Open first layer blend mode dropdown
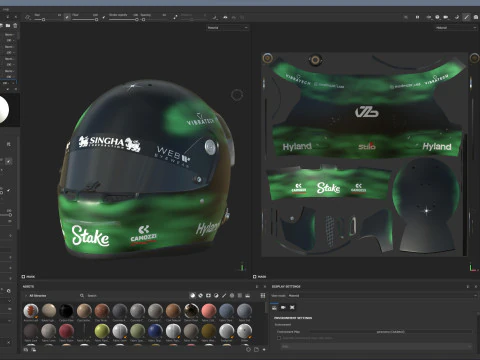Image resolution: width=480 pixels, height=360 pixels. (x=9, y=35)
